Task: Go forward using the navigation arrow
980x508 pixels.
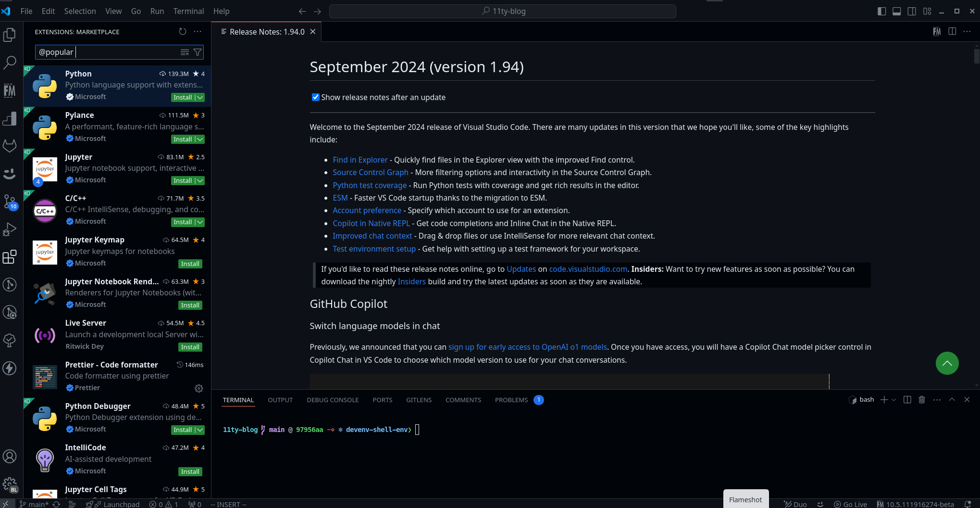Action: 317,11
